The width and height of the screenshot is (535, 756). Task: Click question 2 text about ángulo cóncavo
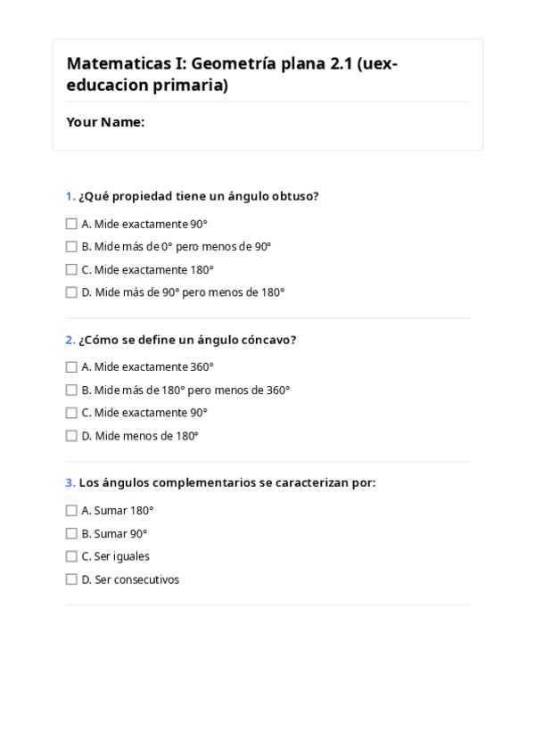point(187,340)
